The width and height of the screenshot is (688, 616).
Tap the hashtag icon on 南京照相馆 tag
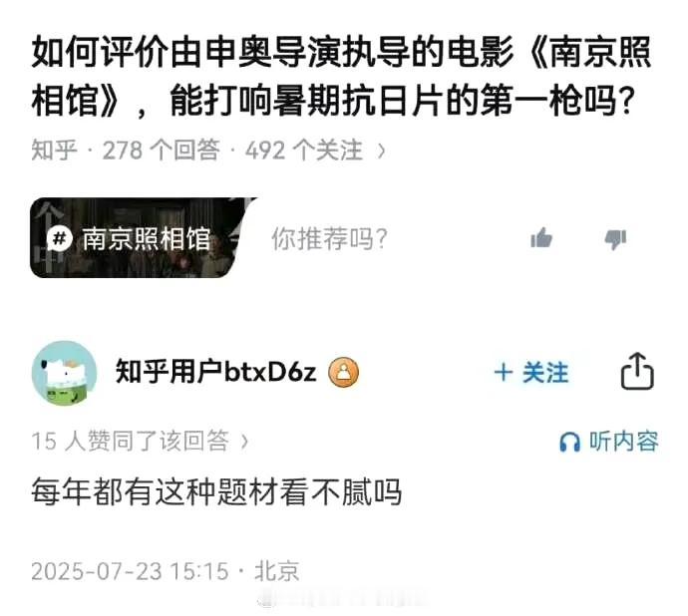59,239
